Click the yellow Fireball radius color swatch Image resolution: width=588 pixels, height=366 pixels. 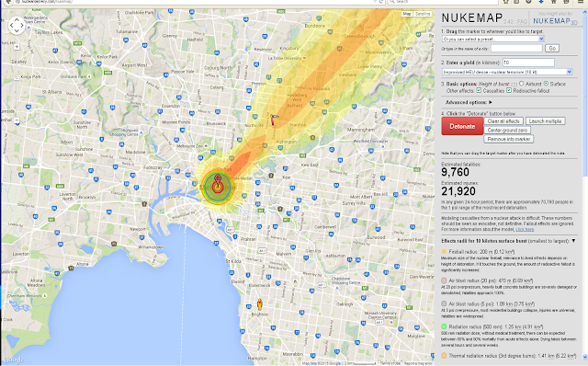point(444,252)
